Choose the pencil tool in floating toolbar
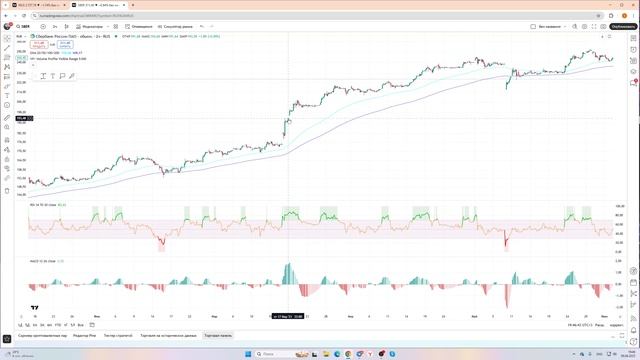The height and width of the screenshot is (360, 640). (72, 76)
